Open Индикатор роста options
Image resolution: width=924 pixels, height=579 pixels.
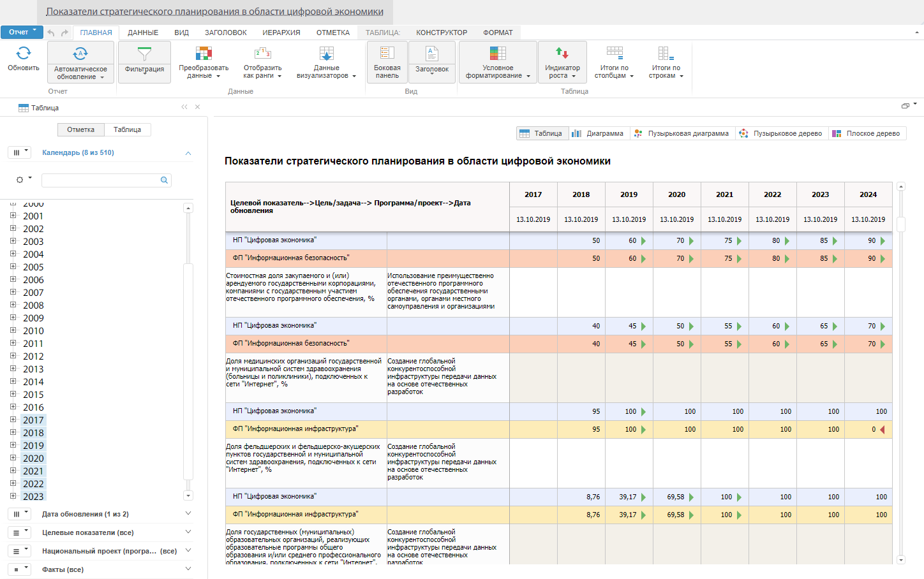[562, 62]
